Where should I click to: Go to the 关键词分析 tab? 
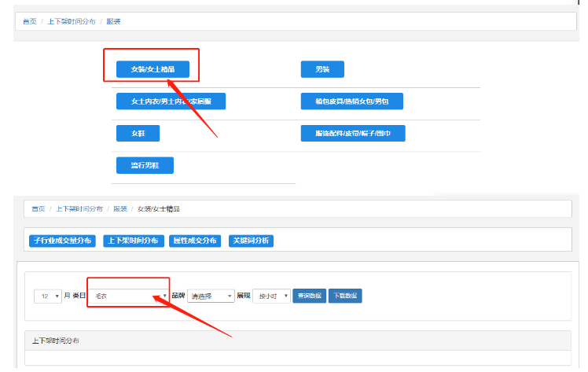point(251,241)
